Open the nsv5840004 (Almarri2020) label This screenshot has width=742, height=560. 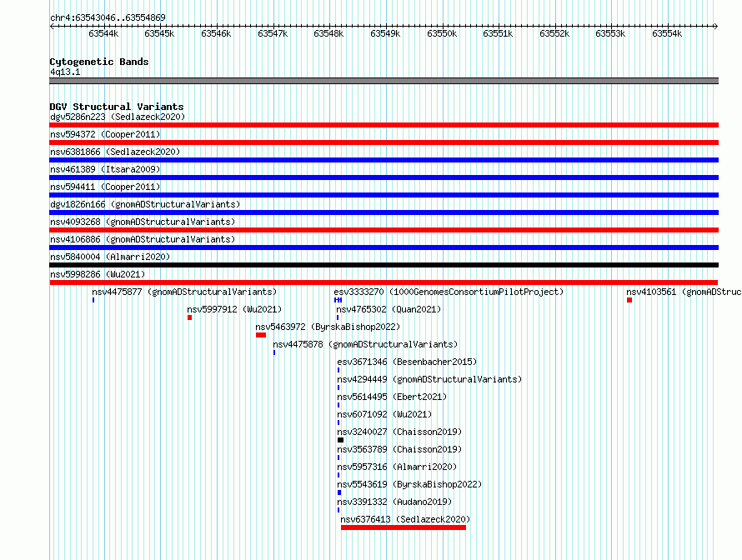point(110,257)
